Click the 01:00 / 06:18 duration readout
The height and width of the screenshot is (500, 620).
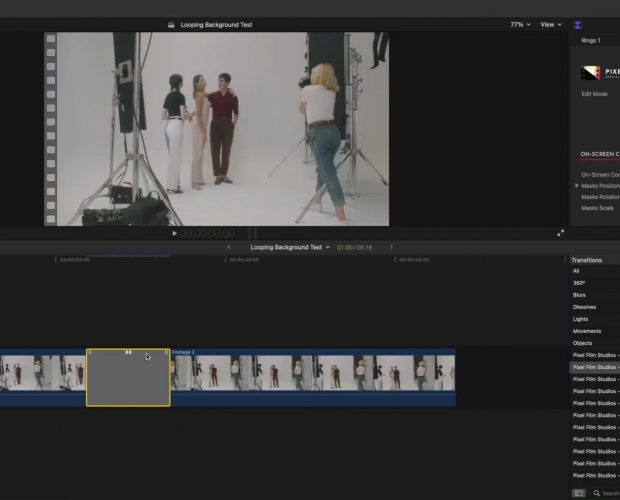pos(354,247)
